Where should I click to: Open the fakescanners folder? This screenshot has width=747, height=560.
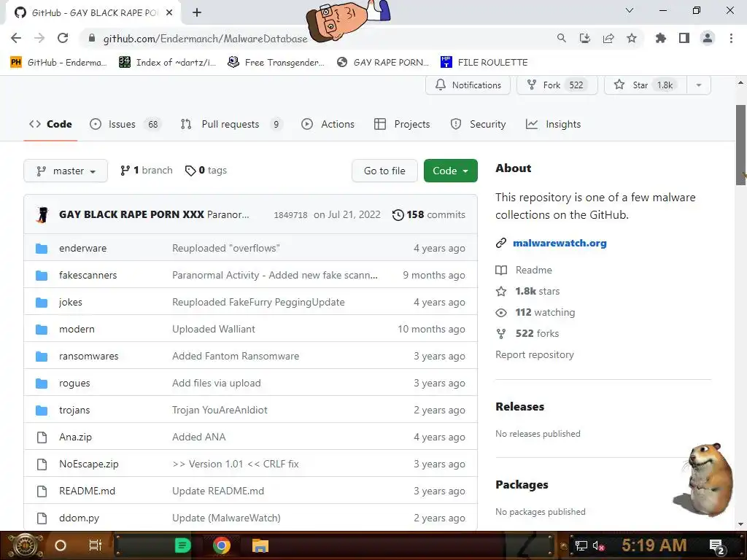click(88, 275)
